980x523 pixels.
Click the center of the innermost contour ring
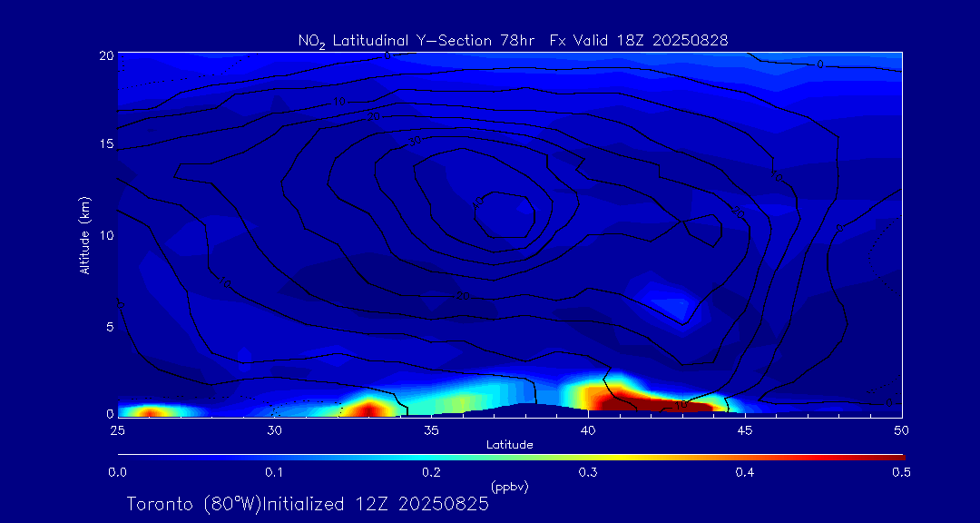point(505,214)
